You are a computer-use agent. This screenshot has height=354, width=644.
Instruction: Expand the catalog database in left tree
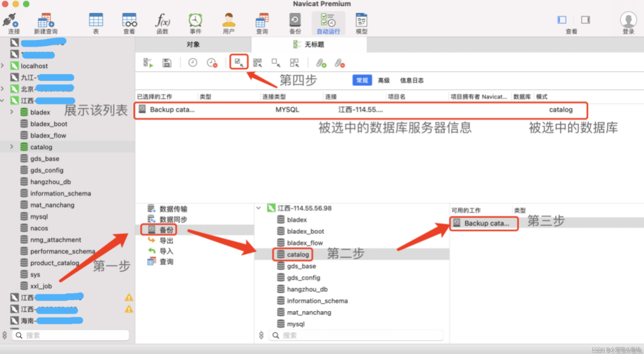click(12, 147)
